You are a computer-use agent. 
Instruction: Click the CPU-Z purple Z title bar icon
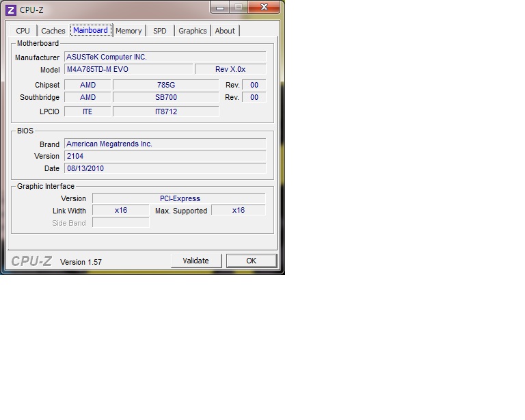11,10
